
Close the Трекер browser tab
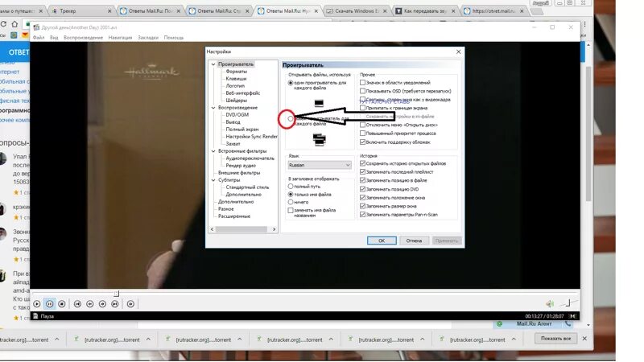click(109, 11)
